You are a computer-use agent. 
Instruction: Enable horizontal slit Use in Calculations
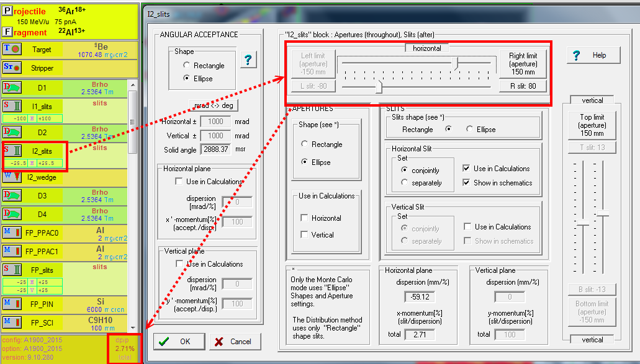467,169
